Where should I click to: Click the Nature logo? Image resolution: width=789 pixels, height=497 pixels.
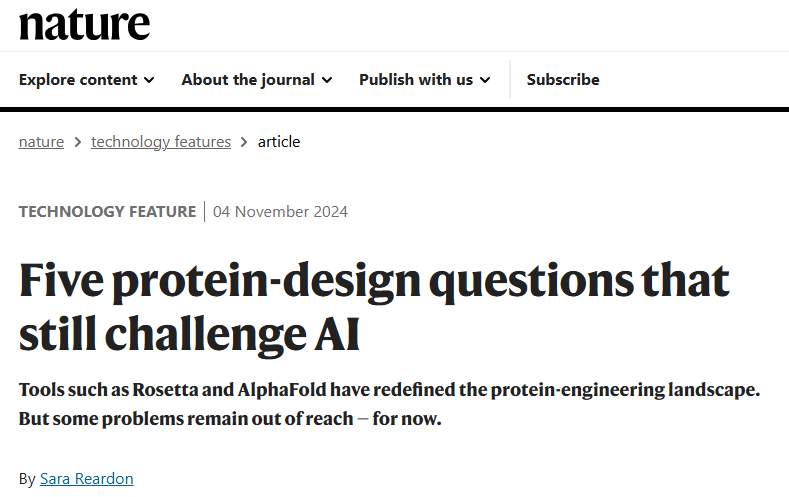[84, 24]
